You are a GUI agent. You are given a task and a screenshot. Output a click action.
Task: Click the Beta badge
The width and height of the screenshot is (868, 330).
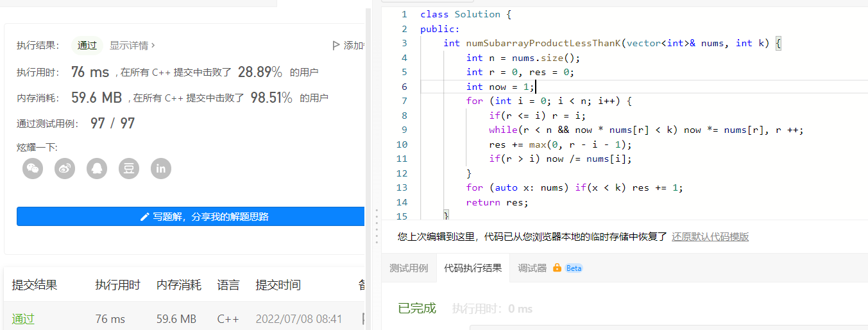pyautogui.click(x=574, y=268)
